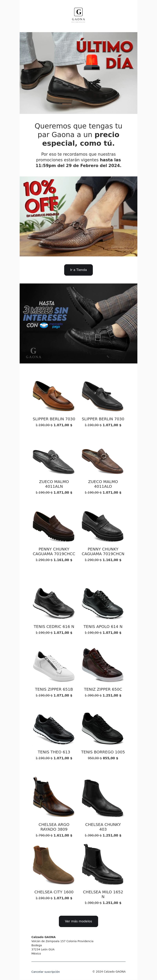The height and width of the screenshot is (980, 157).
Task: Click the Penny Chunky Caguama 7019CHCN title
Action: 103,551
